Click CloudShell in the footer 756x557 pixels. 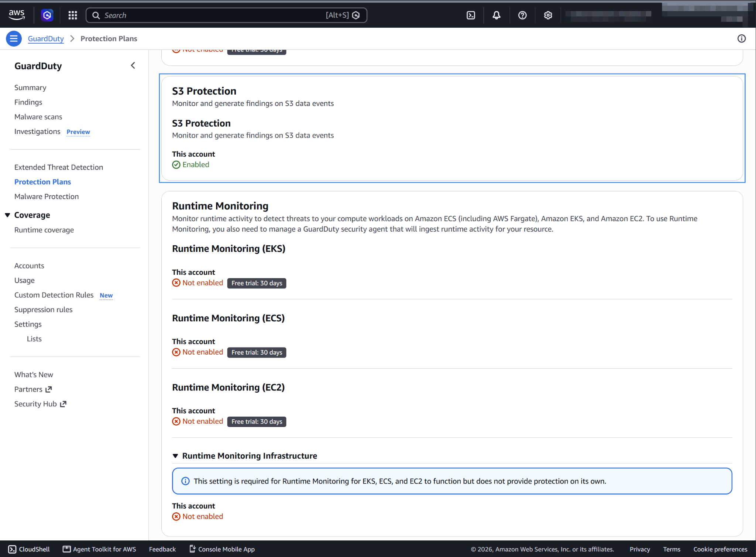tap(29, 549)
